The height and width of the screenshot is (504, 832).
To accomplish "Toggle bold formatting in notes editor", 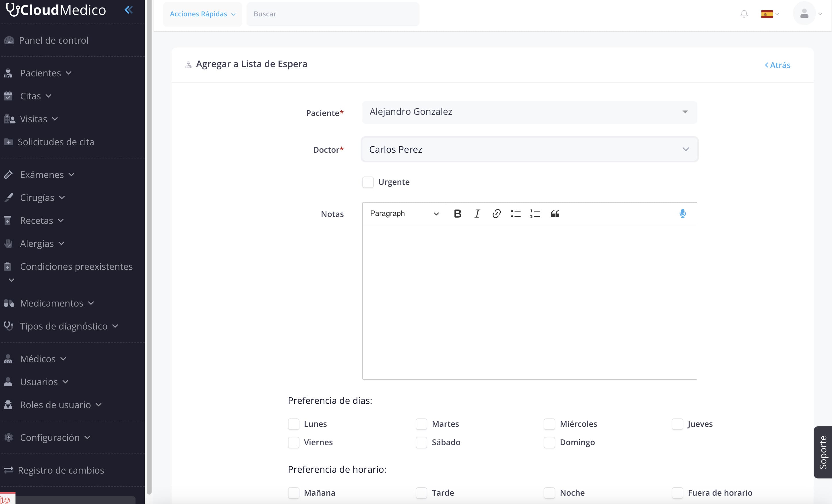I will pos(458,214).
